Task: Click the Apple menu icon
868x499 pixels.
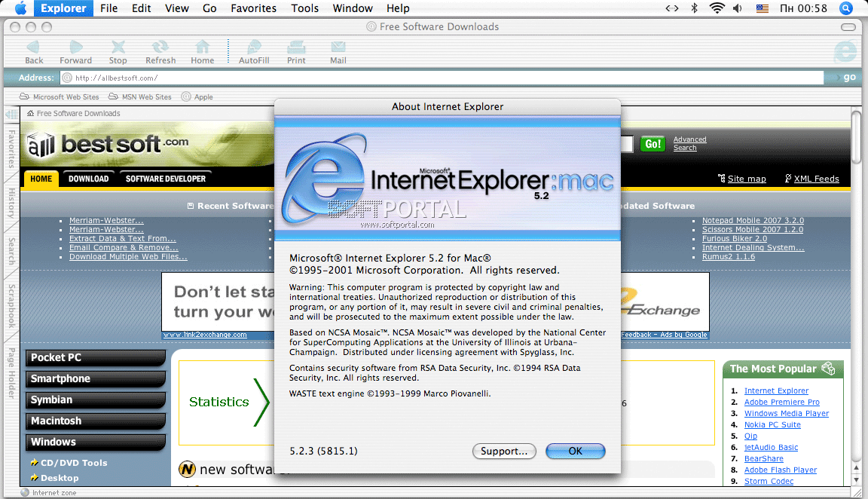Action: point(20,8)
